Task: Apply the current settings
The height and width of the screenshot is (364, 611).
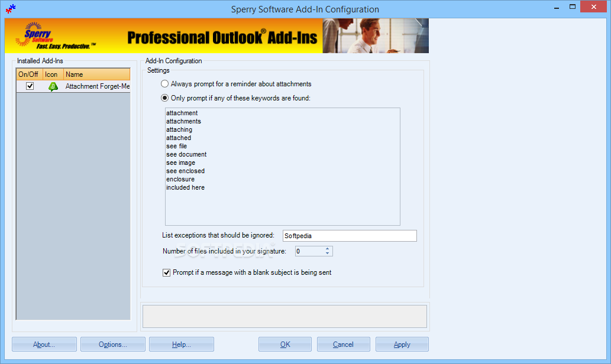Action: click(402, 344)
